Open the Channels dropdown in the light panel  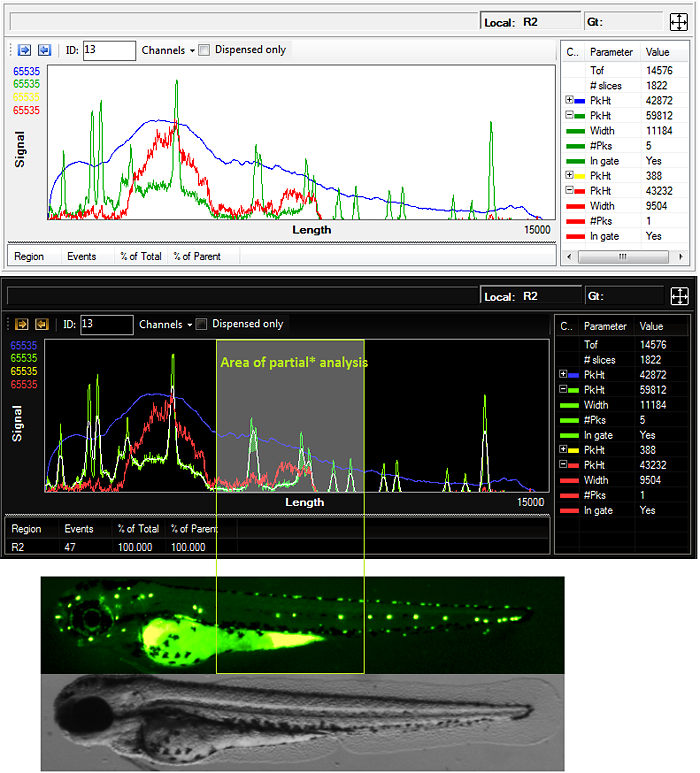point(168,50)
